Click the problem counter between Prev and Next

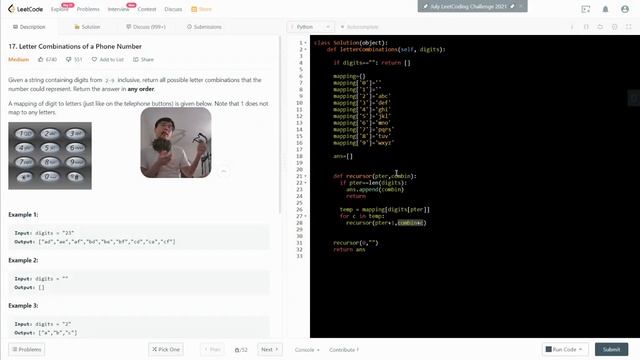click(241, 350)
